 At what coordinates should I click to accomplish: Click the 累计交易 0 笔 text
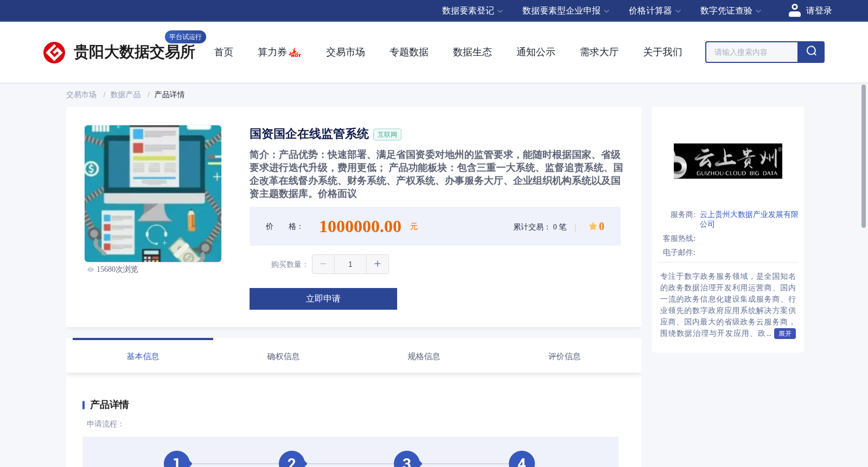click(x=540, y=227)
